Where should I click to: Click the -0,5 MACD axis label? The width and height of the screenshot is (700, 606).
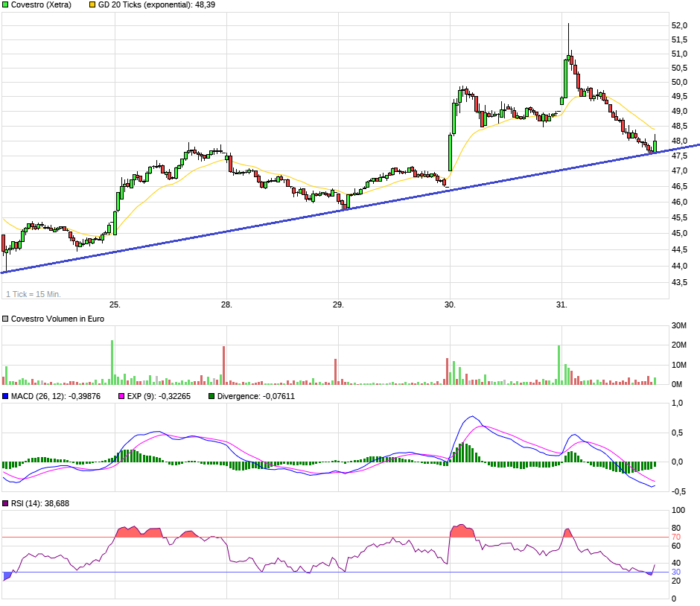coord(677,492)
